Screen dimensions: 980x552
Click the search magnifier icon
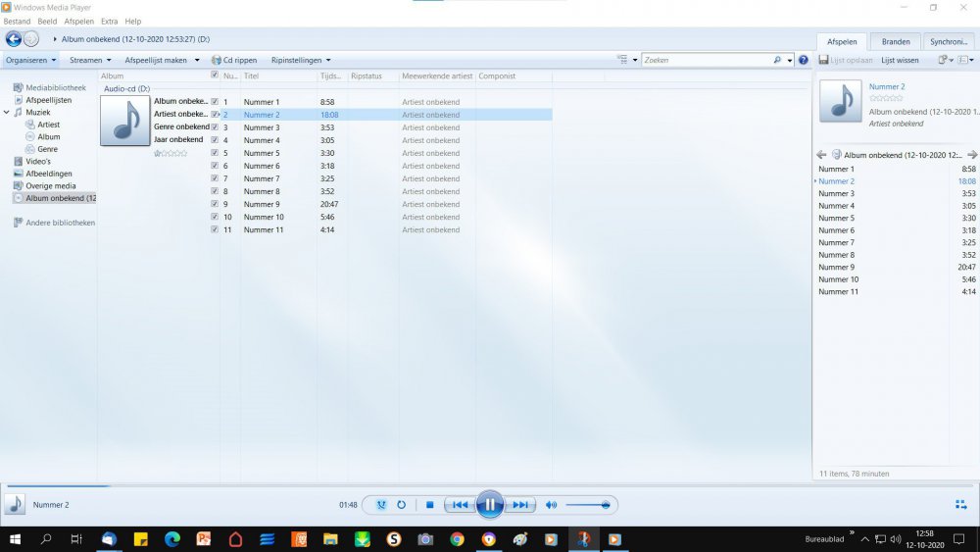point(777,60)
